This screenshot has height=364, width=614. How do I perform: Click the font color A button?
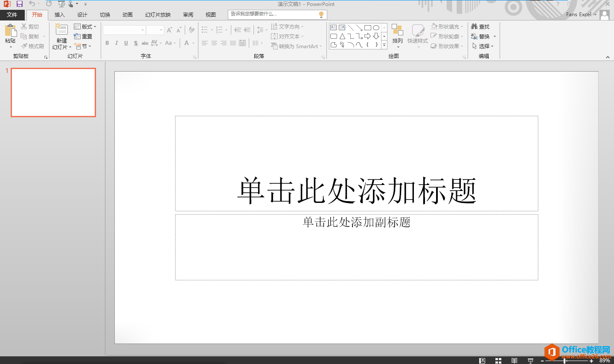point(186,43)
